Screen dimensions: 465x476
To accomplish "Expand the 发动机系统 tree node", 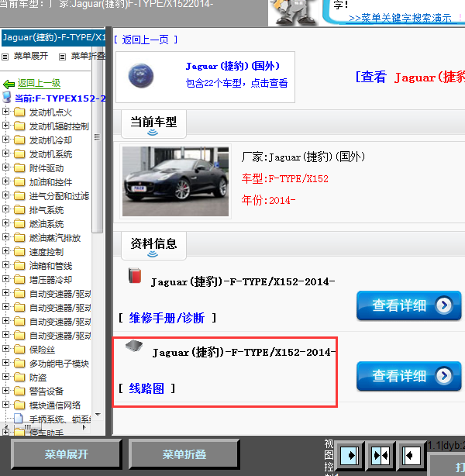I will coord(5,153).
